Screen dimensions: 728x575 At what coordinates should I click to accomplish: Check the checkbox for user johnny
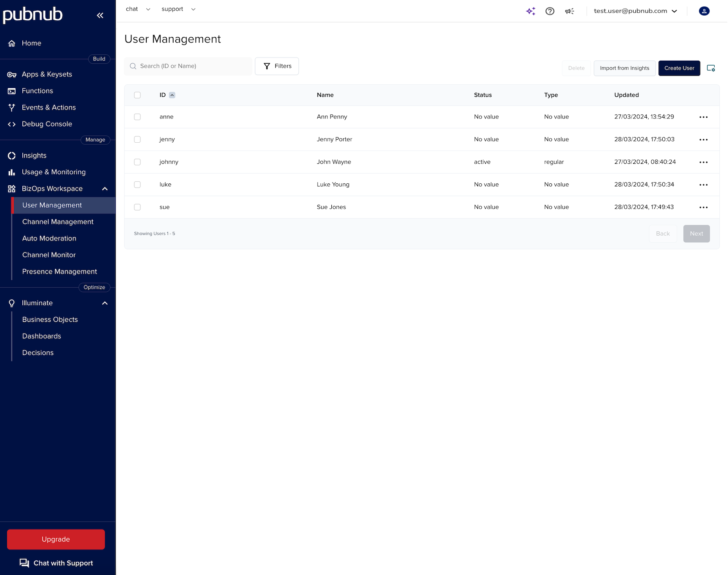click(x=137, y=162)
